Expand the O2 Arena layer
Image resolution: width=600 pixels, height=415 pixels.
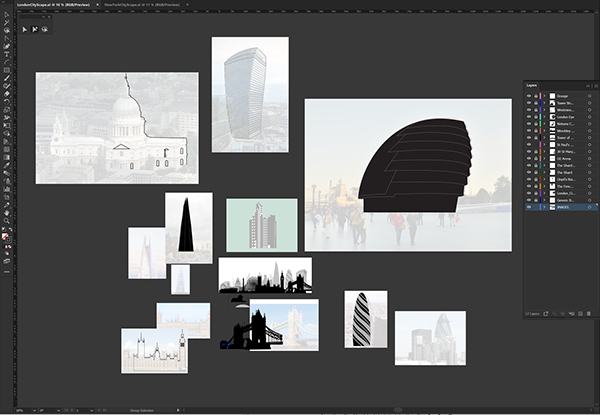(545, 158)
